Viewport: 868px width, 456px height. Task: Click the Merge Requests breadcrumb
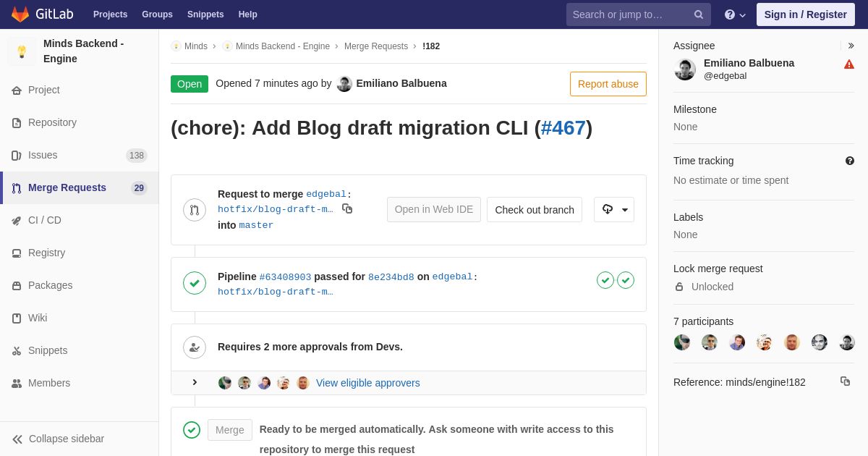pyautogui.click(x=376, y=46)
